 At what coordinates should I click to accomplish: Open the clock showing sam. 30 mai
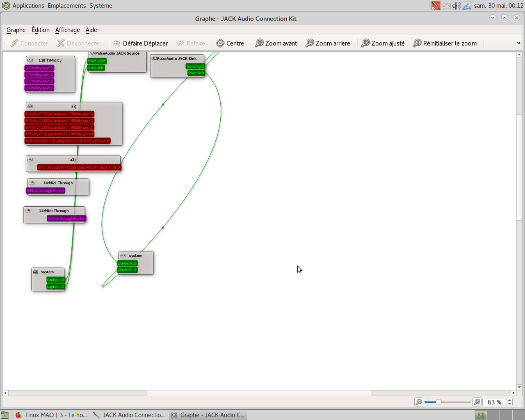click(499, 6)
